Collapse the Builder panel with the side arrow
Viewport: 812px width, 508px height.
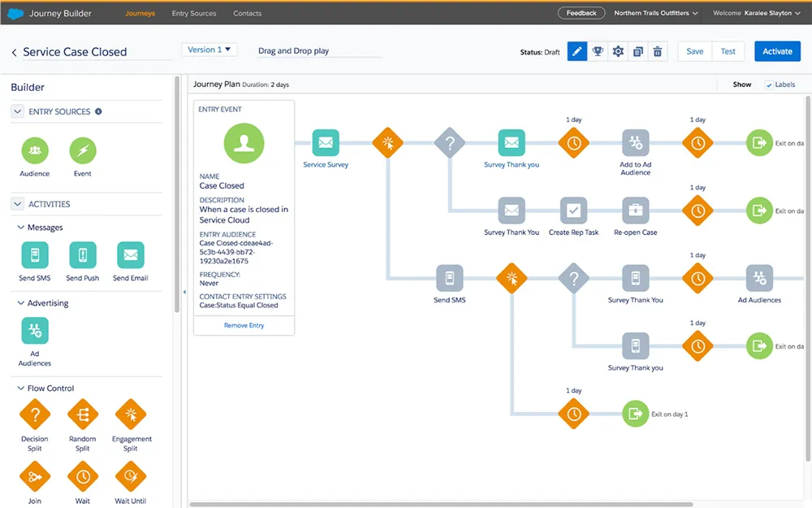pos(184,292)
